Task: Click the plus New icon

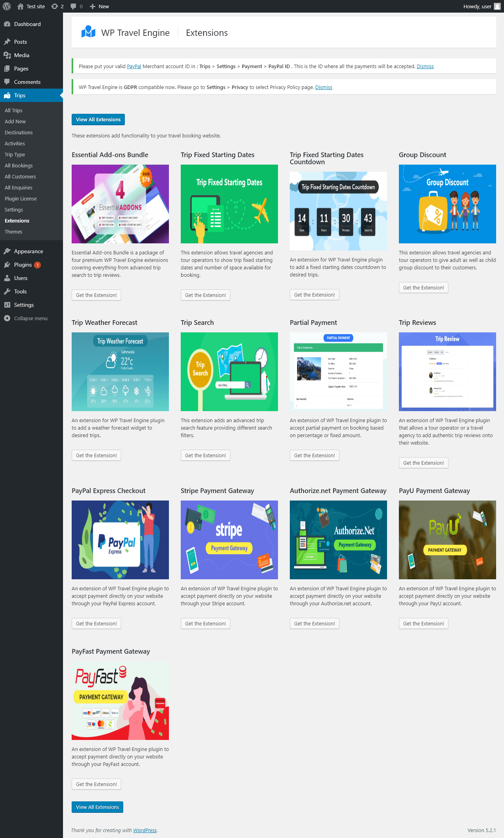Action: click(93, 6)
